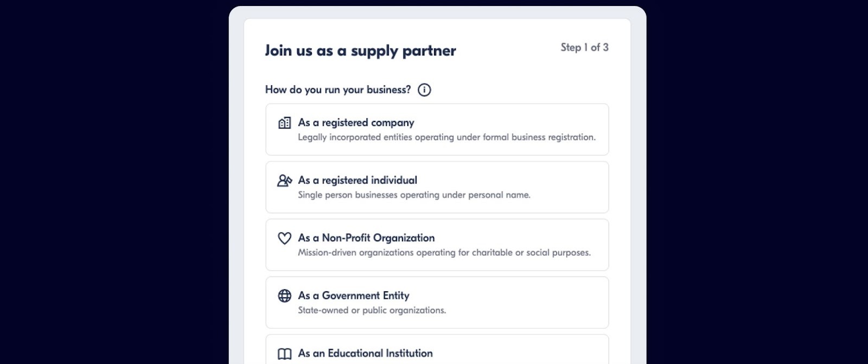Click the "How do you run your business?" label
Screen dimensions: 868x364
coord(337,90)
